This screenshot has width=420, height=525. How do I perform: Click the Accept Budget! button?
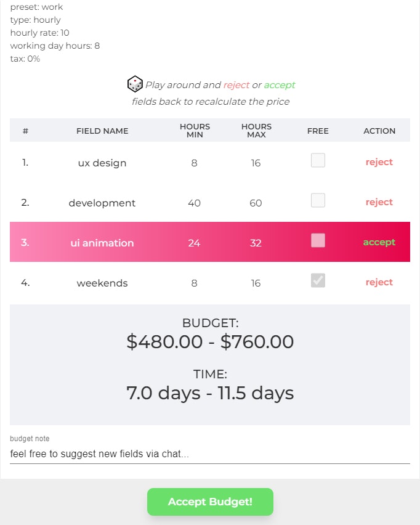pyautogui.click(x=210, y=502)
